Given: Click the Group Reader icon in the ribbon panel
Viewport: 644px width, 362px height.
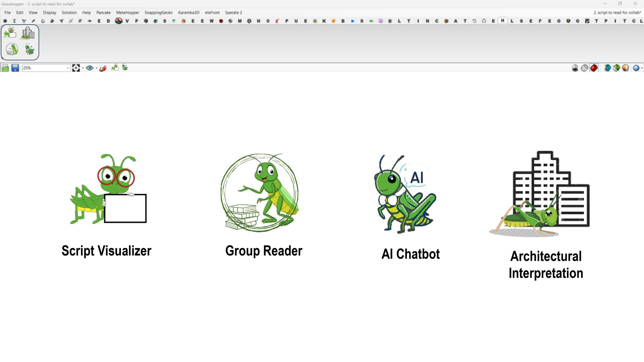Looking at the screenshot, I should (12, 49).
